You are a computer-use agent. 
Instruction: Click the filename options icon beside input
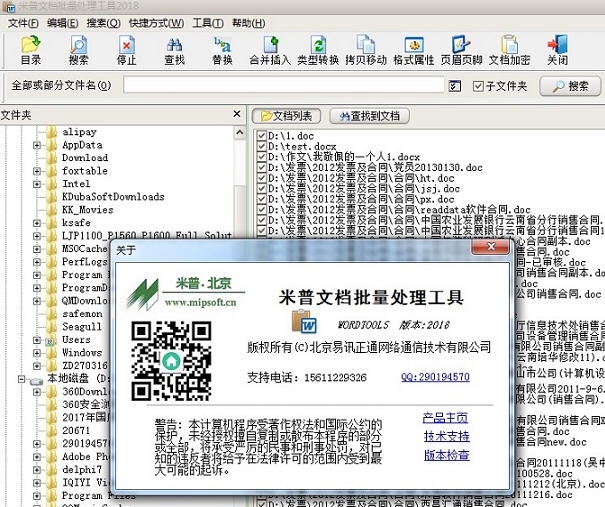455,86
